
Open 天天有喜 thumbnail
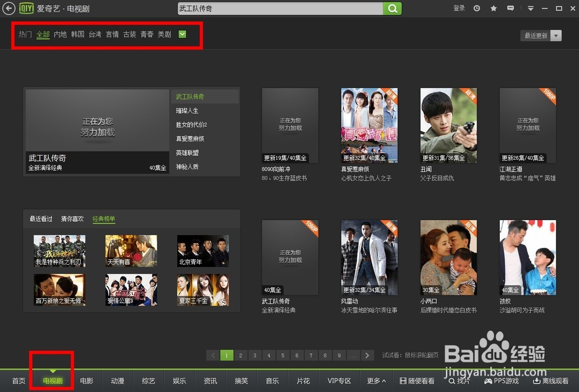(131, 251)
